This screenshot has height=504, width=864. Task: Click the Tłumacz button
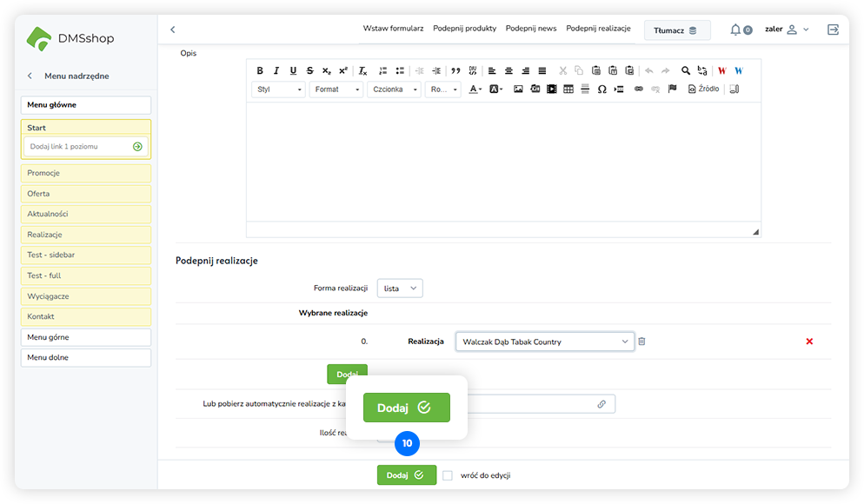pyautogui.click(x=676, y=30)
